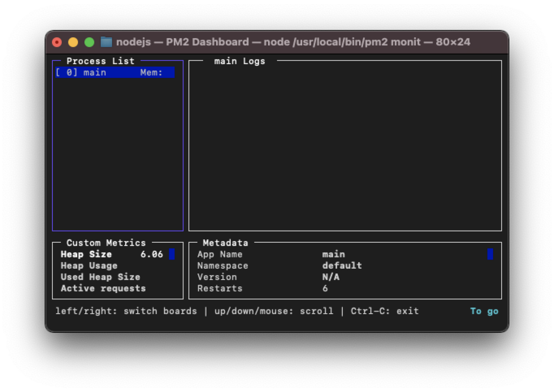
Task: Click the Version label in Metadata
Action: coord(217,277)
